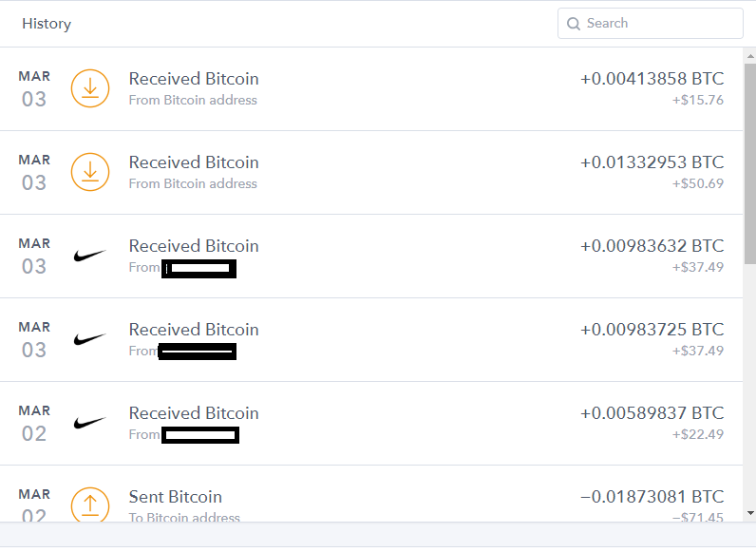Open the Sent Bitcoin transaction title
This screenshot has height=552, width=756.
coord(176,497)
